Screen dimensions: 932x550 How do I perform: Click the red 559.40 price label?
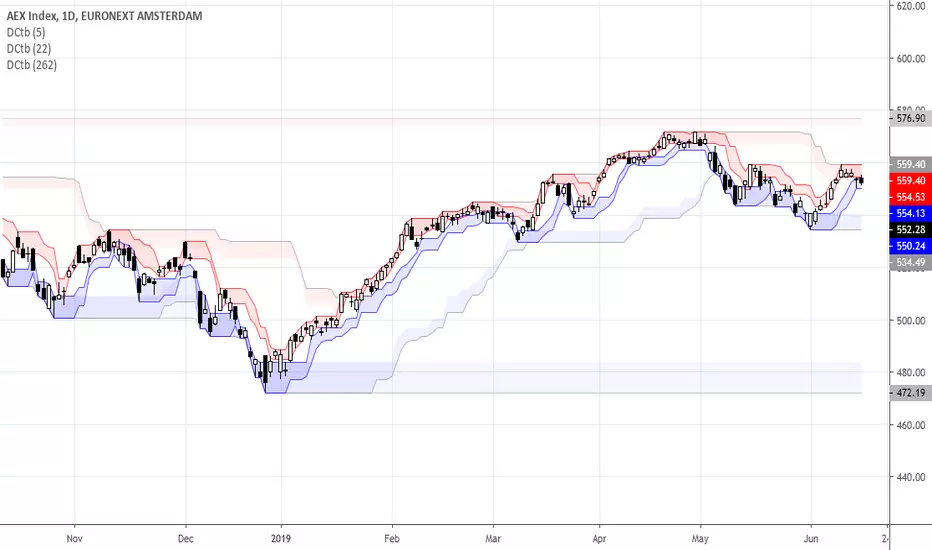tap(911, 181)
